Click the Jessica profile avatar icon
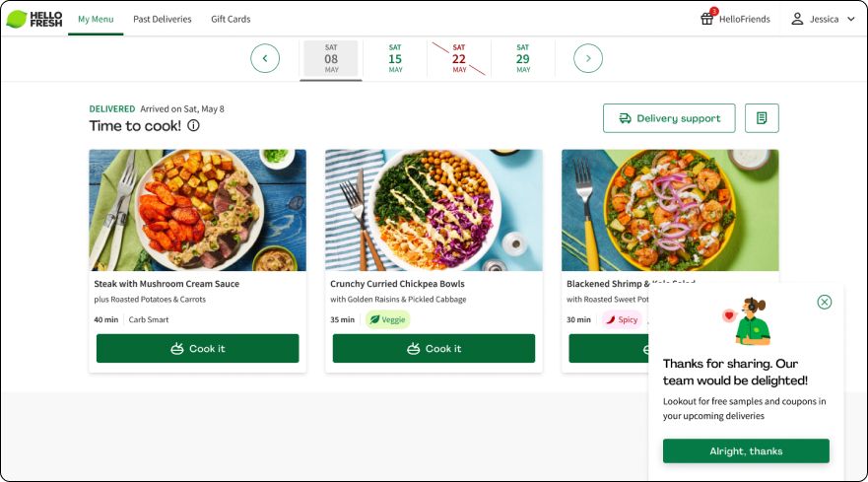The height and width of the screenshot is (482, 868). [797, 19]
